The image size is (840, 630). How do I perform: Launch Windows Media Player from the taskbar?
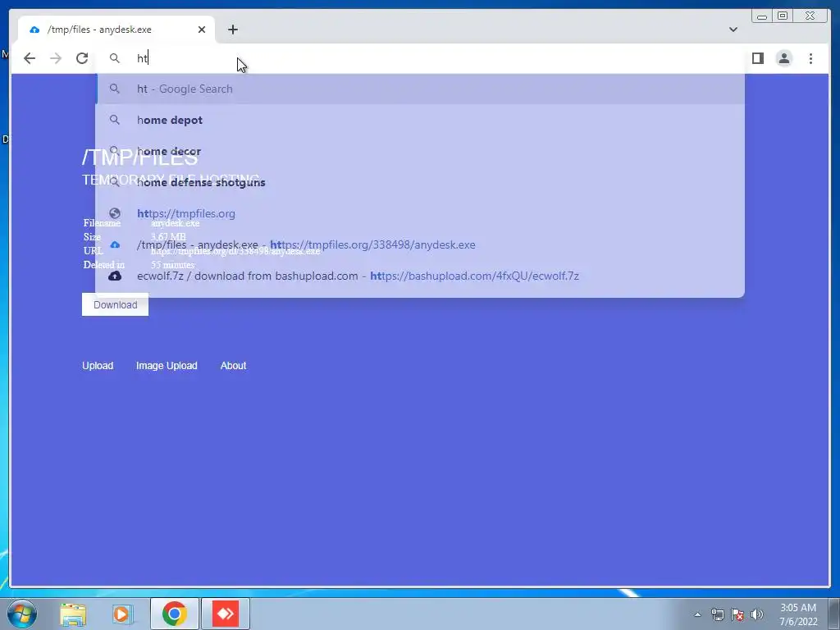121,614
